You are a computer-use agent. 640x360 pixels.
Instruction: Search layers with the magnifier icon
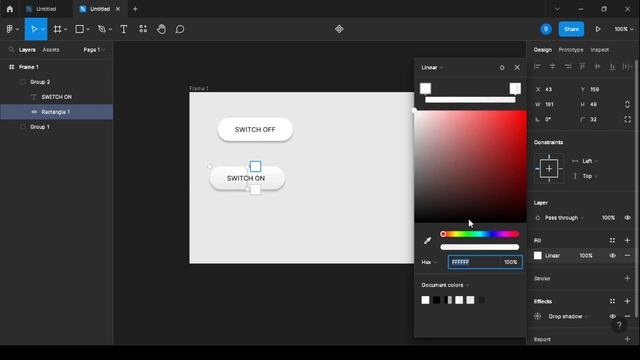click(x=11, y=50)
